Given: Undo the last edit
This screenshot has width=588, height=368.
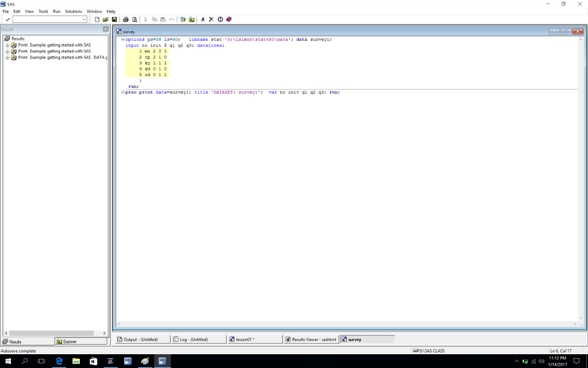Looking at the screenshot, I should point(171,19).
